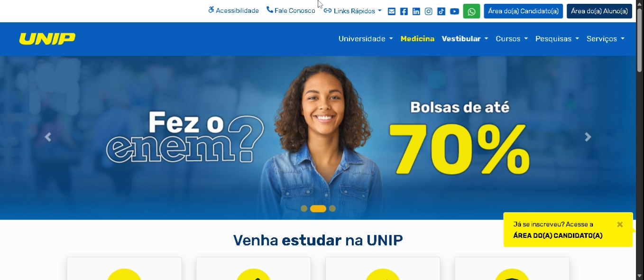Image resolution: width=644 pixels, height=280 pixels.
Task: Open the YouTube icon link
Action: (454, 11)
